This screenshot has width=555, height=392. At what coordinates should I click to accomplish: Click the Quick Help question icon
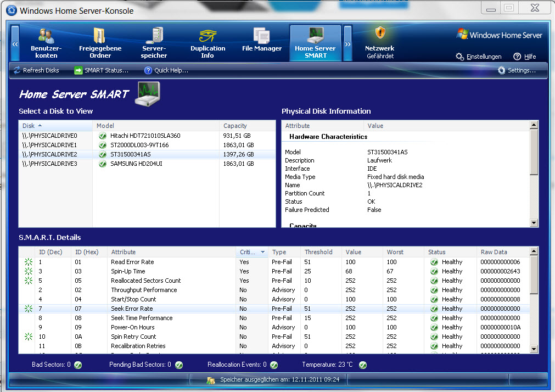(148, 70)
